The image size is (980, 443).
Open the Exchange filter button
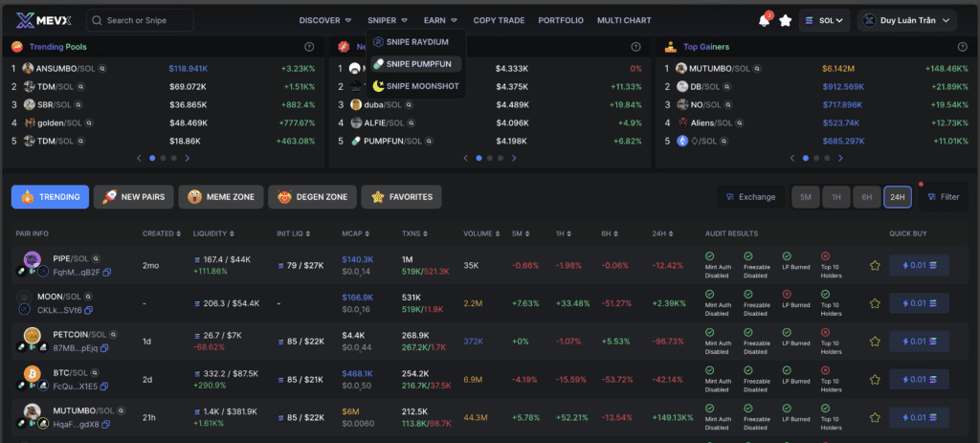tap(750, 197)
